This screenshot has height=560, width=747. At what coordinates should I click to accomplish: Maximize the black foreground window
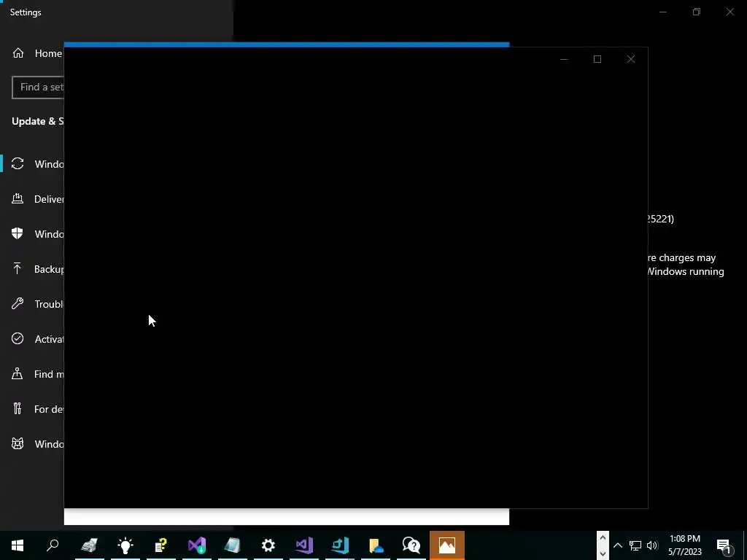pos(597,59)
